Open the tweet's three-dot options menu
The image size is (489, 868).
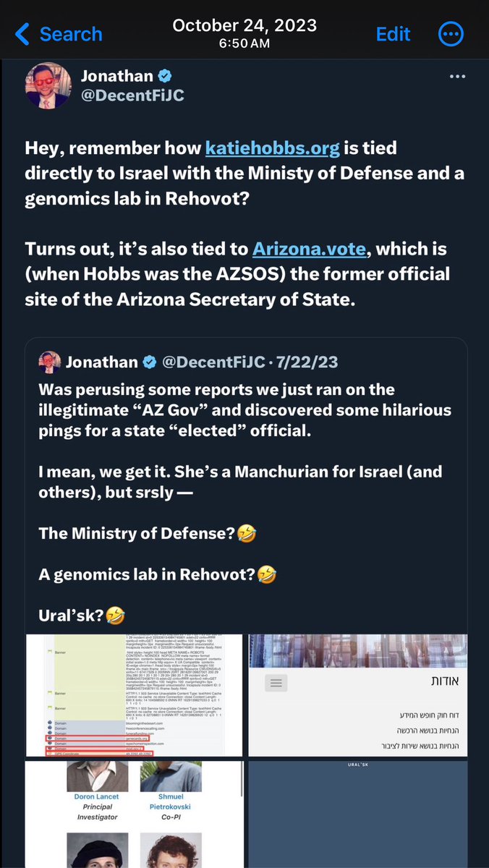[x=458, y=77]
